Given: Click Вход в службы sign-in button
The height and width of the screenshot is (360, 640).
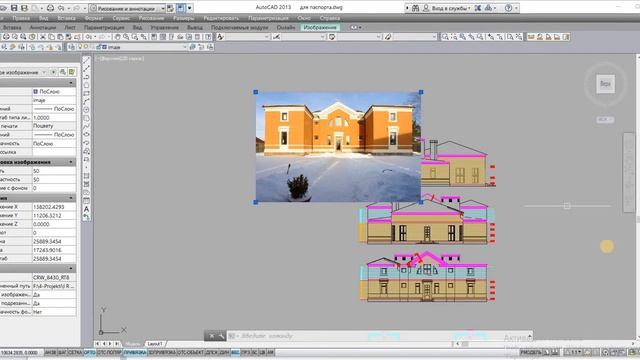Looking at the screenshot, I should point(448,8).
